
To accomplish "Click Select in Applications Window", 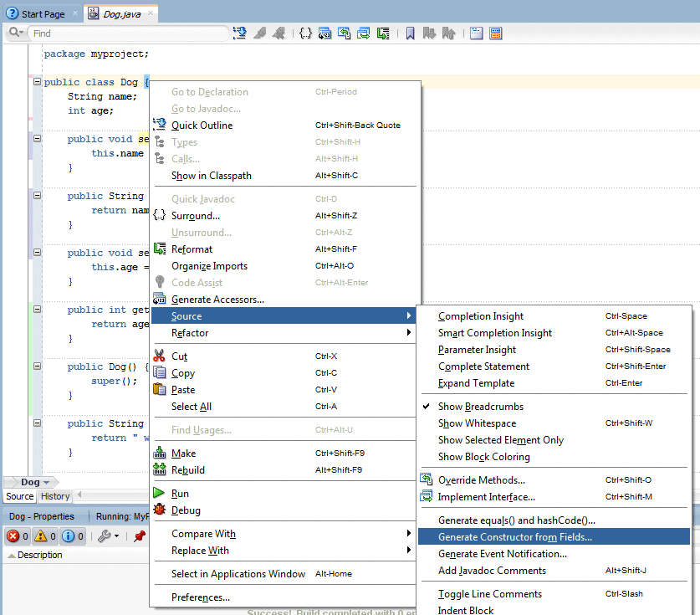I will click(284, 573).
